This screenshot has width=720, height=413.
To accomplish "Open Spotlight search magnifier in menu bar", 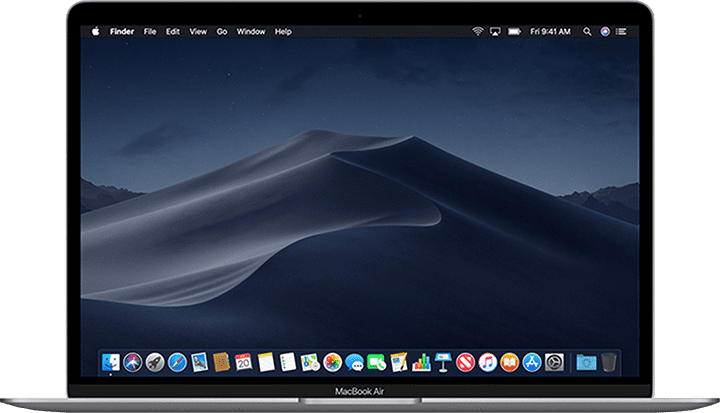I will (585, 32).
